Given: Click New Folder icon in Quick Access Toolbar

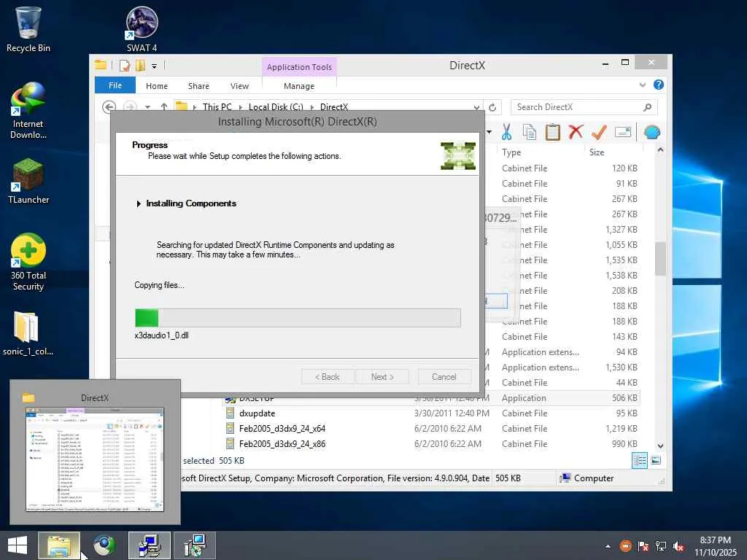Looking at the screenshot, I should click(141, 65).
